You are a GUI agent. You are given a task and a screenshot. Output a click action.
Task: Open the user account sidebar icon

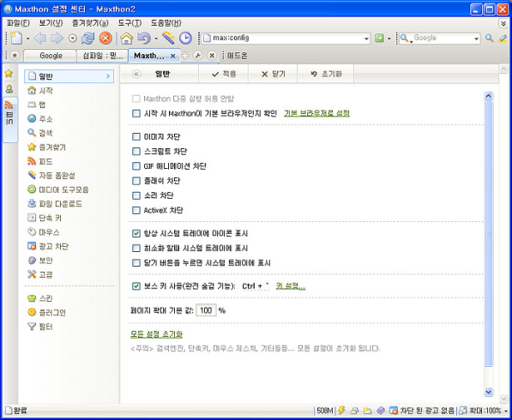click(9, 89)
